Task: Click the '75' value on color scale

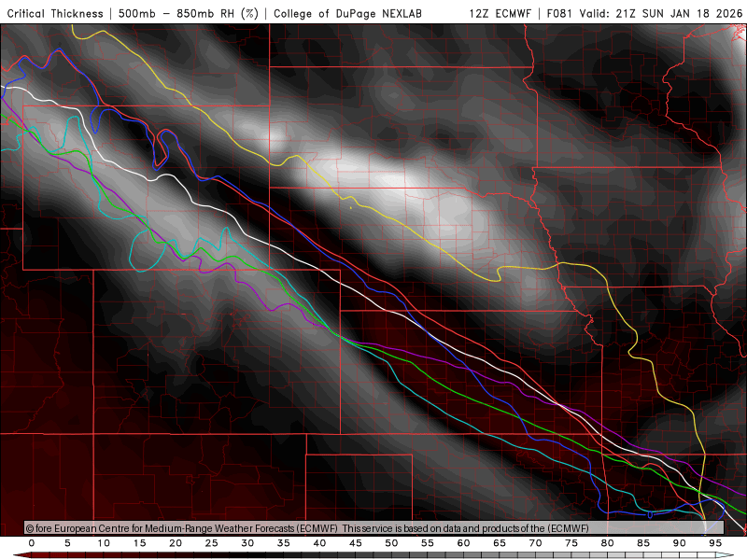Action: (x=571, y=543)
